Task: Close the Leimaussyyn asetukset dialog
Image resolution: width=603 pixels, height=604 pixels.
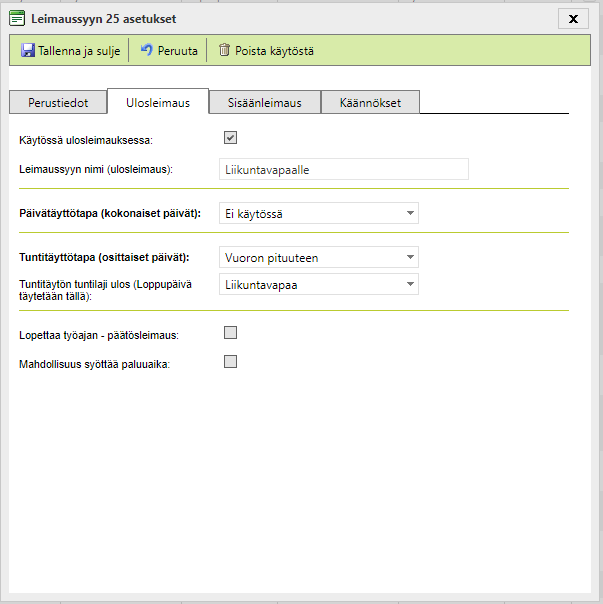Action: pos(572,18)
